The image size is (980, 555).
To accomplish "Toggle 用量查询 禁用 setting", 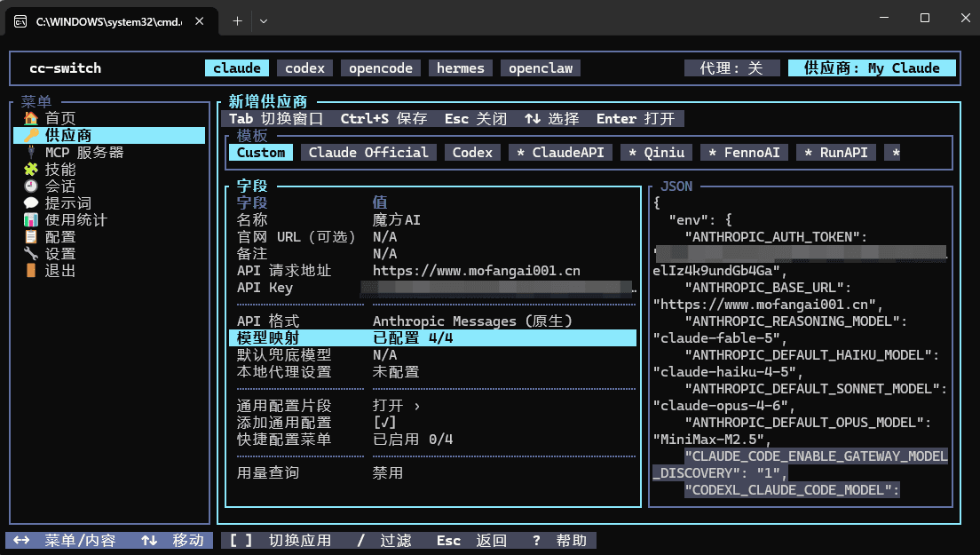I will click(433, 473).
